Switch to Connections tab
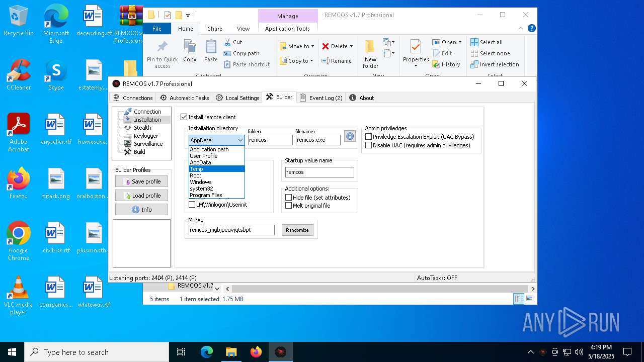Viewport: 644px width, 362px height. coord(133,98)
